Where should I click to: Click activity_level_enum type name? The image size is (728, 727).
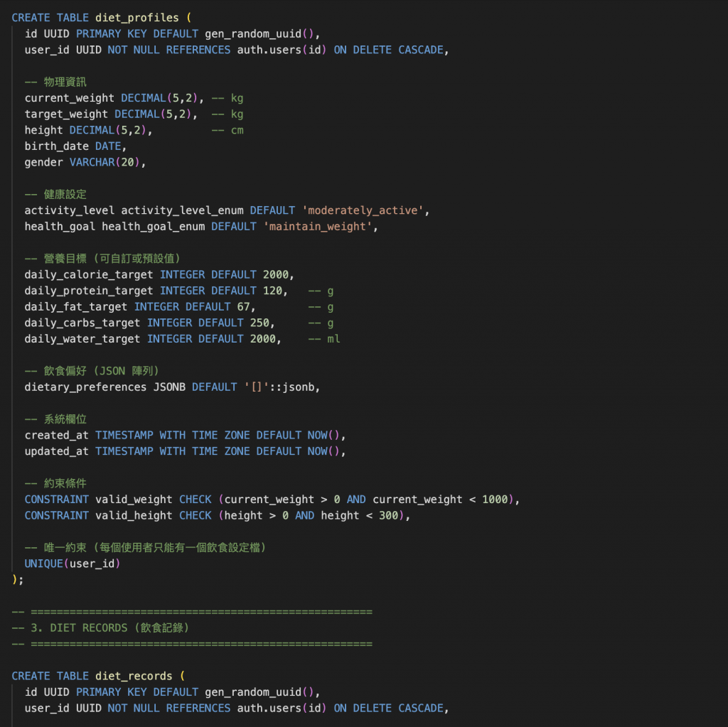(x=182, y=210)
